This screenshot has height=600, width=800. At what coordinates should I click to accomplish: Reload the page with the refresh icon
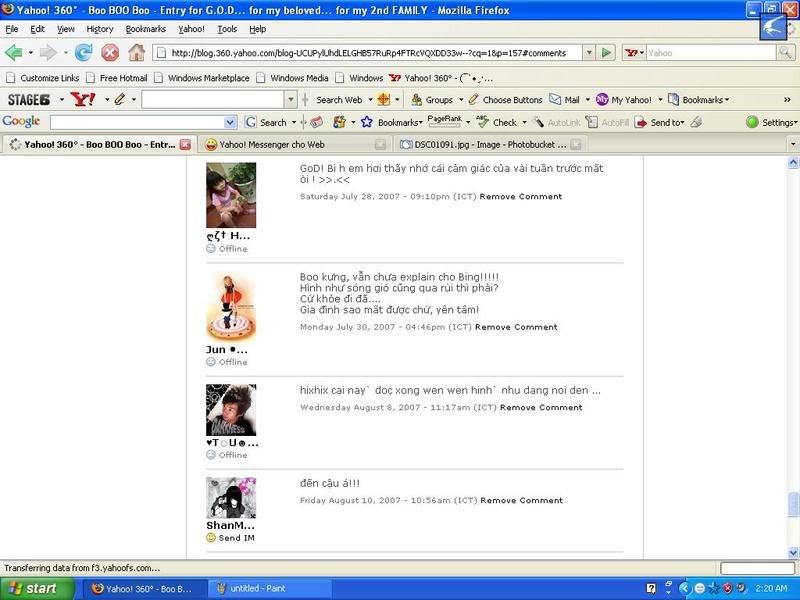click(84, 53)
